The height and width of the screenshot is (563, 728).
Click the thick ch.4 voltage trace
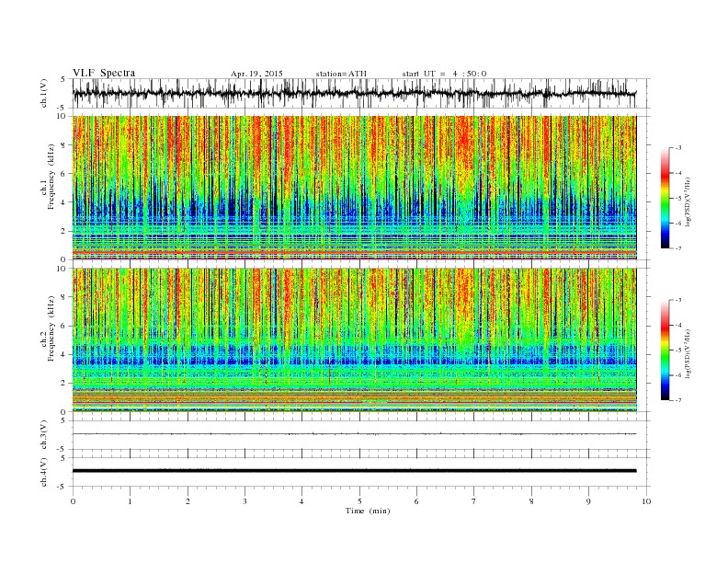[354, 471]
